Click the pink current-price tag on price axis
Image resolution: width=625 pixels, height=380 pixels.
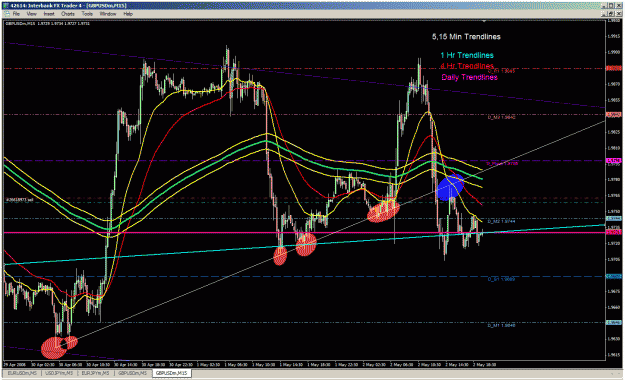click(613, 232)
